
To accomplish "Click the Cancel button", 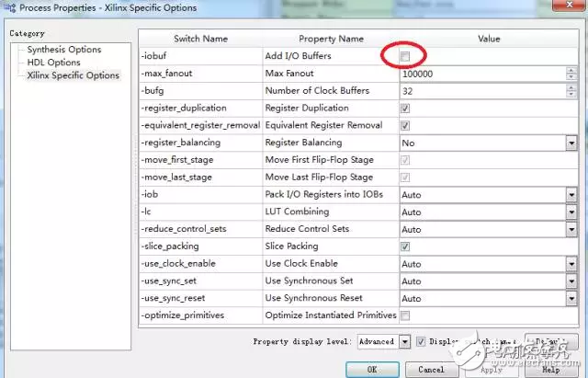I will tap(431, 369).
